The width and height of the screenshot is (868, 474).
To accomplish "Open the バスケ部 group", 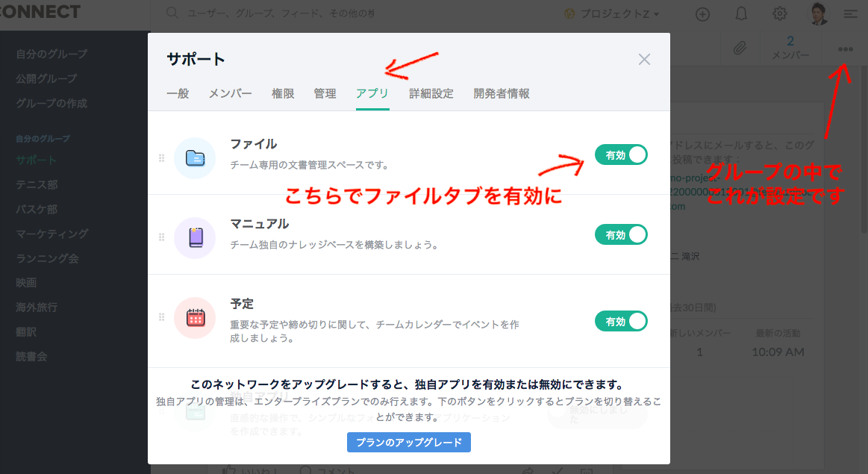I will [37, 209].
